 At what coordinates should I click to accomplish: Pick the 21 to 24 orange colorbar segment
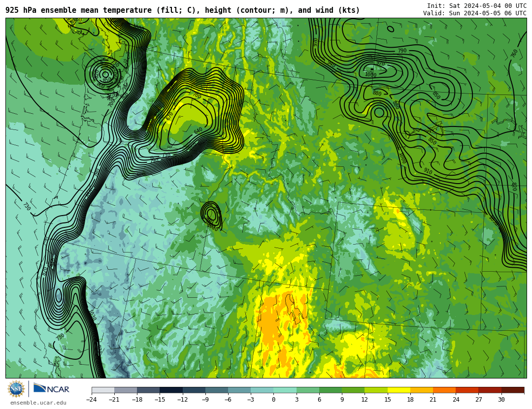point(444,390)
